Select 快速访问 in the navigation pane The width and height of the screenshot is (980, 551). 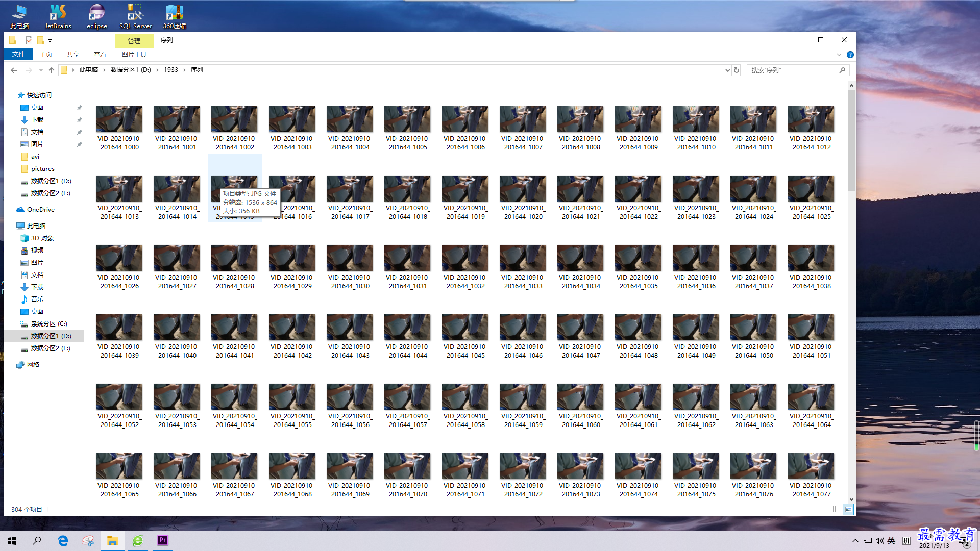(39, 95)
